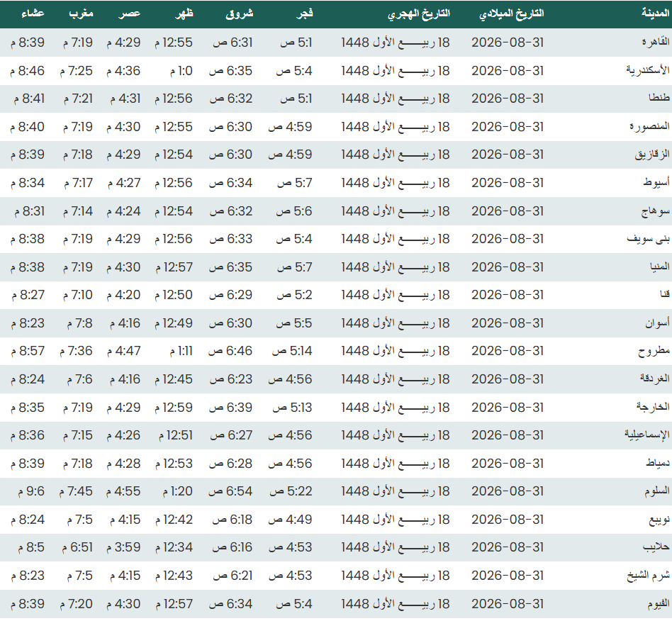672x621 pixels.
Task: Select the city name نويبع
Action: [660, 520]
